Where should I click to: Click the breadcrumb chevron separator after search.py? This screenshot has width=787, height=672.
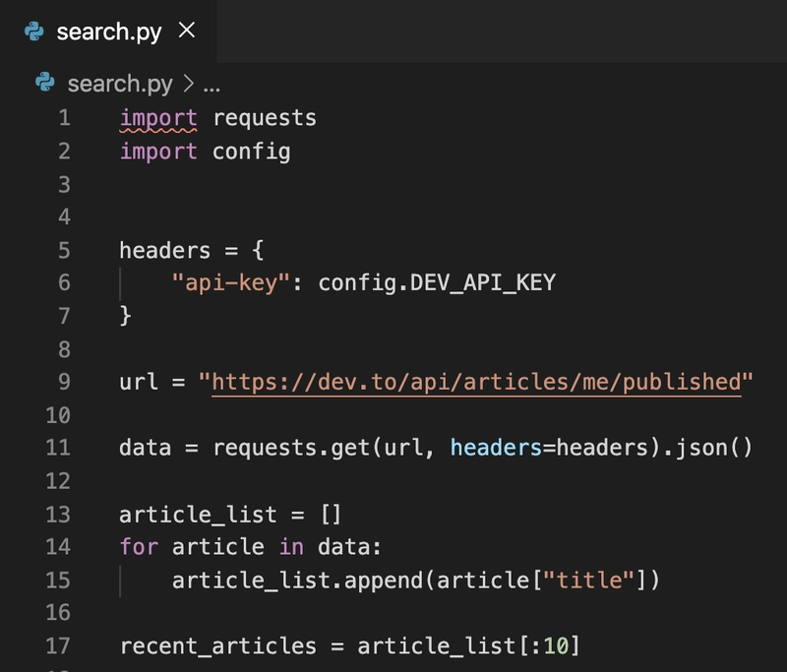pos(188,84)
